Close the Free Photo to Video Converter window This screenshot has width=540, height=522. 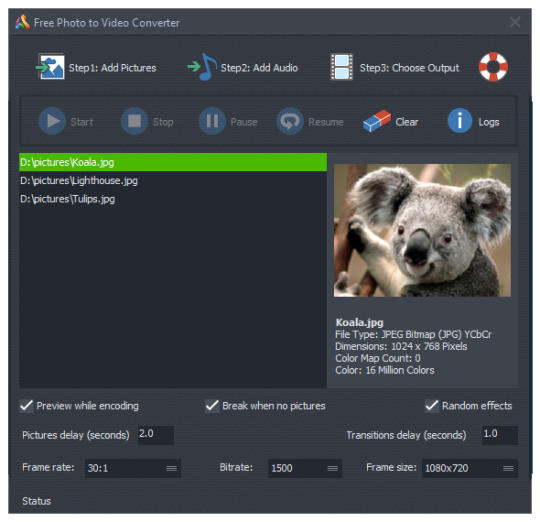tap(515, 22)
